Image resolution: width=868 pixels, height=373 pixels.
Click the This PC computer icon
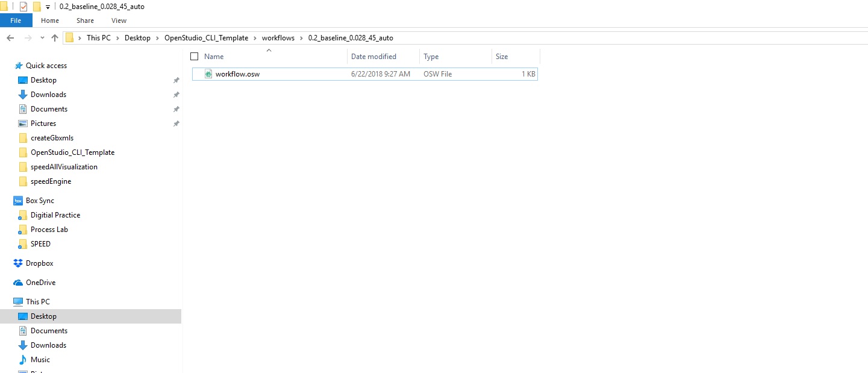[x=18, y=302]
